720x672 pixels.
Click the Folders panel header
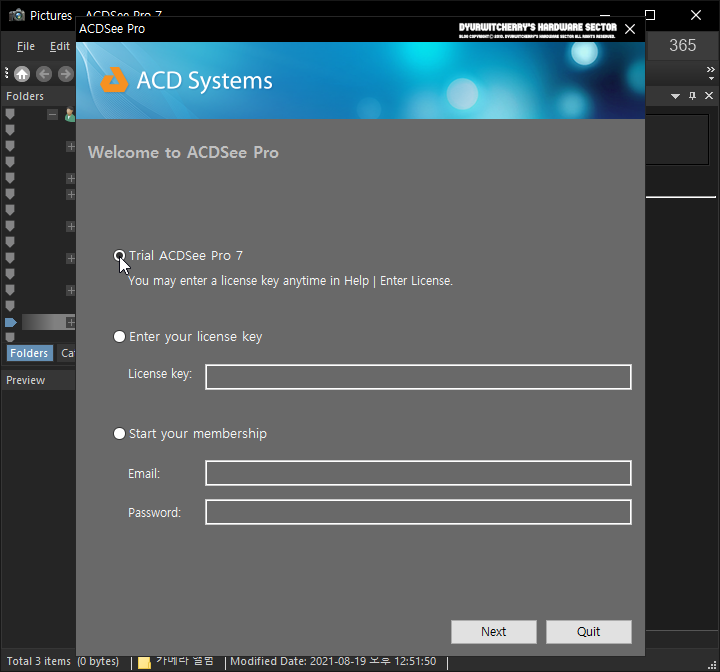(38, 96)
